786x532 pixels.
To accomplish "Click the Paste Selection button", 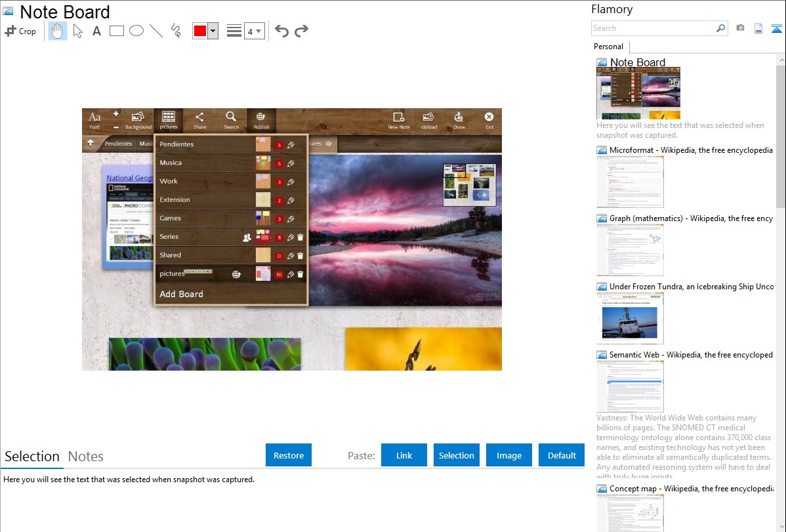I will pyautogui.click(x=457, y=455).
